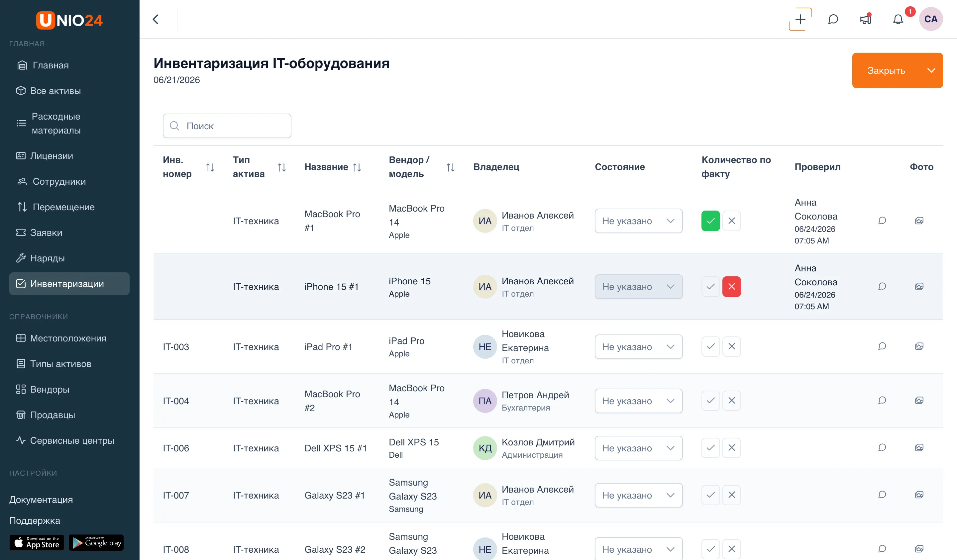The width and height of the screenshot is (957, 560).
Task: Sort by Название column
Action: [357, 167]
